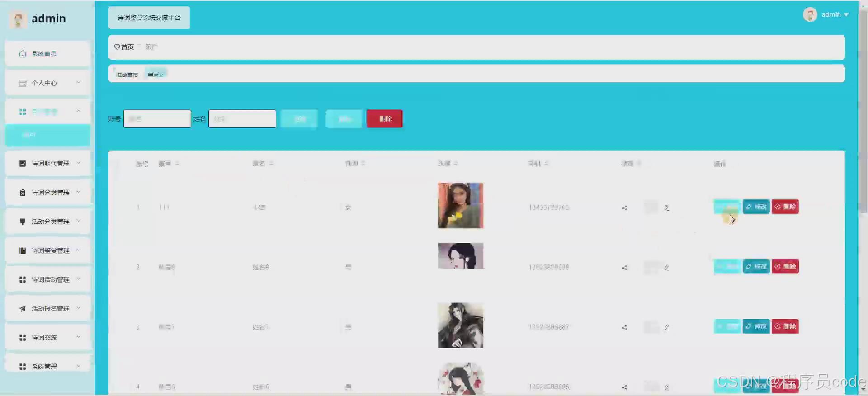Toggle the status switch in row 3

click(x=651, y=327)
